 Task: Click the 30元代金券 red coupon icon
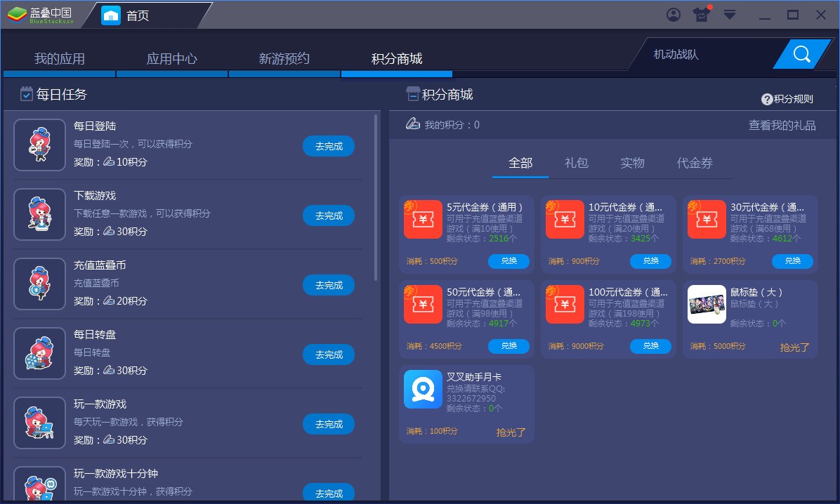click(707, 219)
